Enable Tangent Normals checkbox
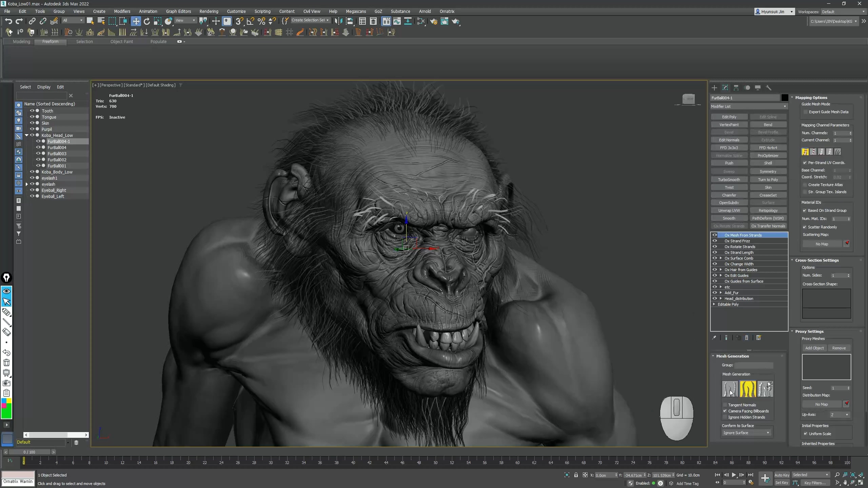868x488 pixels. [x=725, y=405]
